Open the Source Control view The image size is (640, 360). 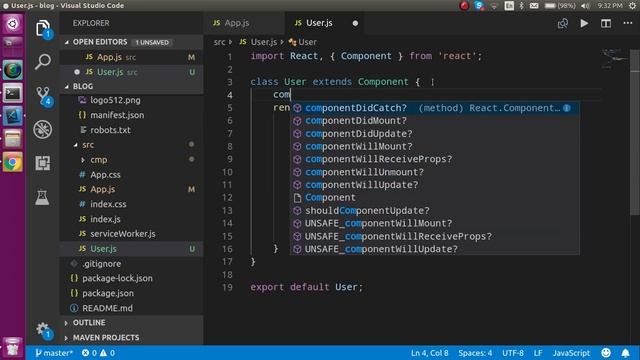[x=43, y=96]
